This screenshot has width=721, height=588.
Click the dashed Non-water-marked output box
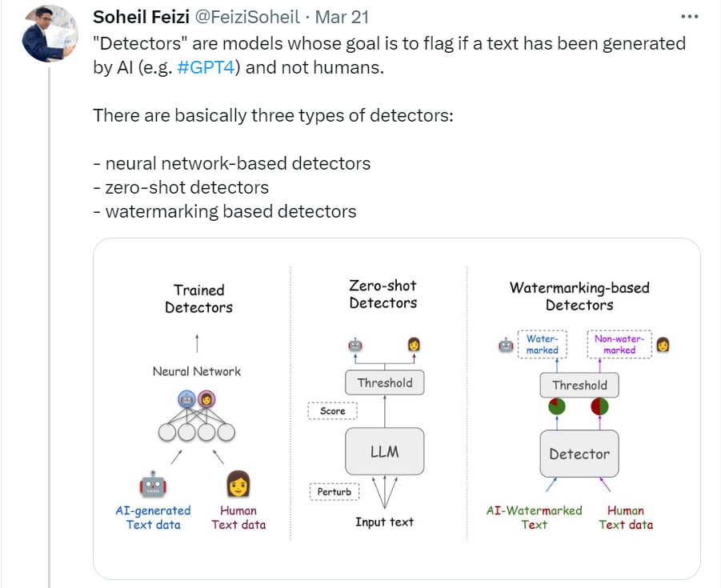coord(619,345)
